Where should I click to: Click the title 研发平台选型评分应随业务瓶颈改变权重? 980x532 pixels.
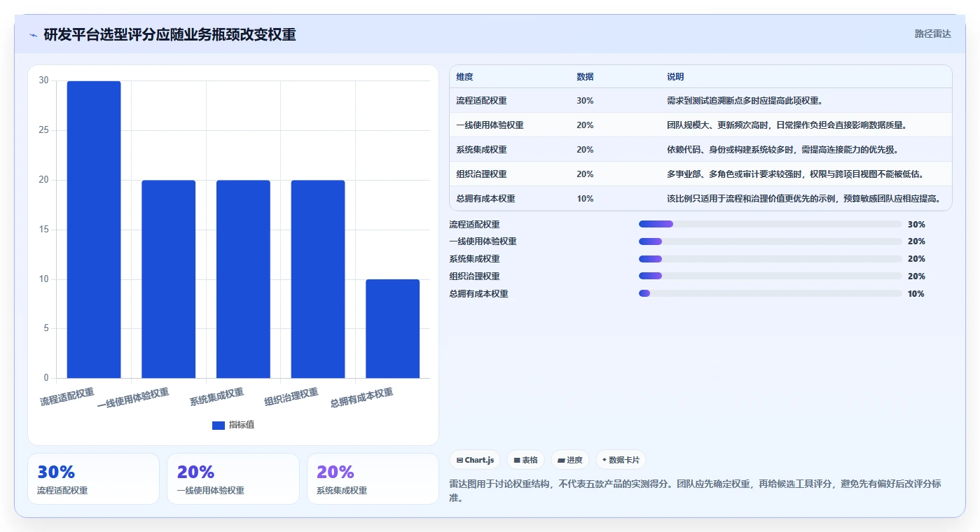[x=170, y=34]
